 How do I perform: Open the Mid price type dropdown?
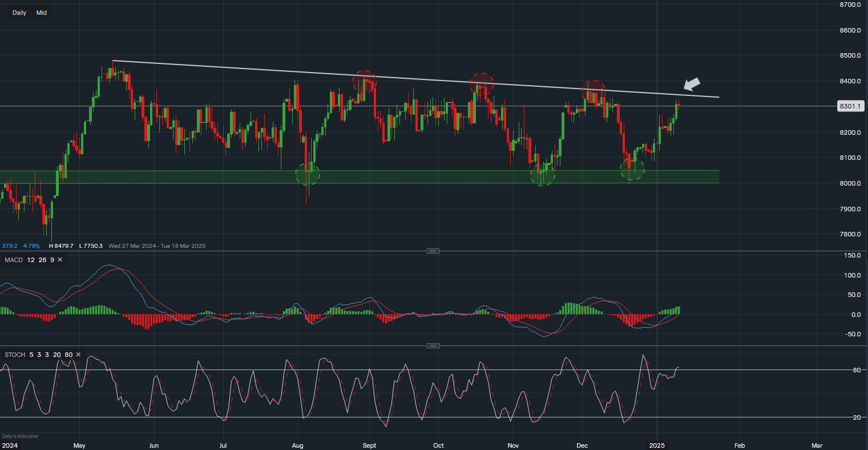tap(42, 13)
